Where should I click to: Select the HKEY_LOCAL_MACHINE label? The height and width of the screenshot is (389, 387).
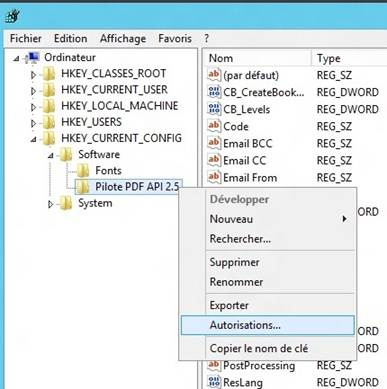pos(120,106)
